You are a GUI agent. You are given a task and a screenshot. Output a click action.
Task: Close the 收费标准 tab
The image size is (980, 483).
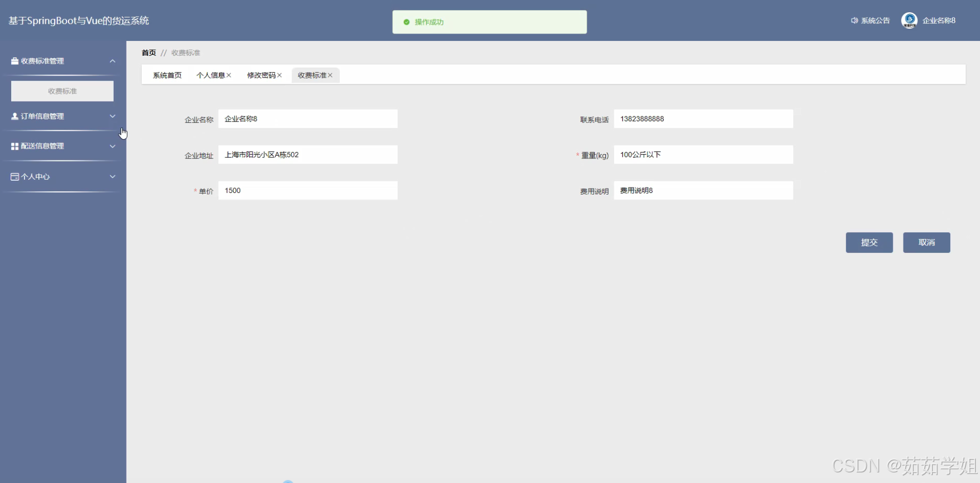click(330, 75)
